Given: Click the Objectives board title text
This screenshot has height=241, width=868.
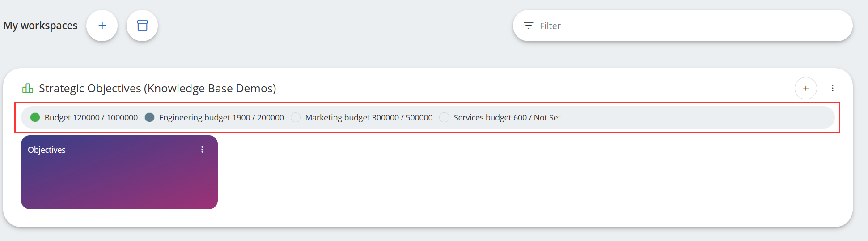Looking at the screenshot, I should [x=47, y=150].
